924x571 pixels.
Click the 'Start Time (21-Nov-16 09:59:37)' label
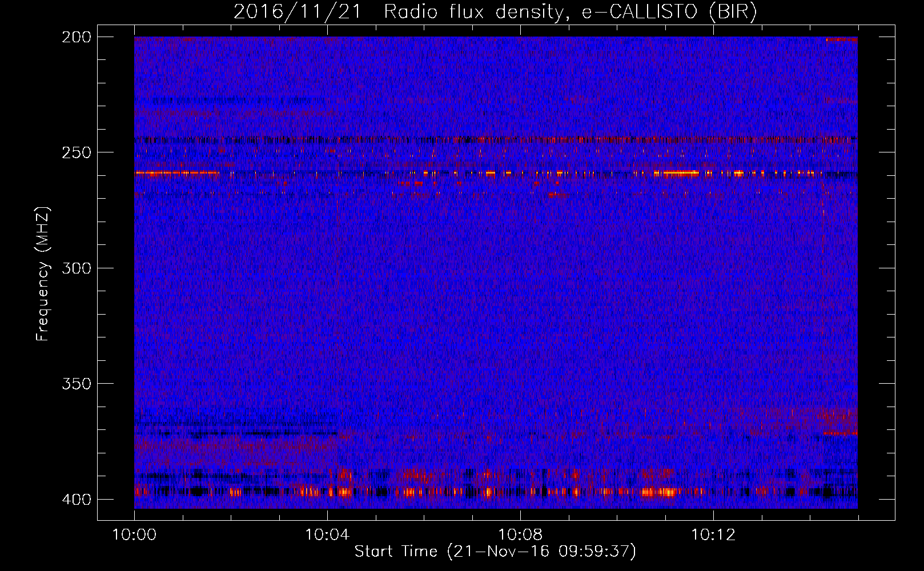tap(495, 552)
